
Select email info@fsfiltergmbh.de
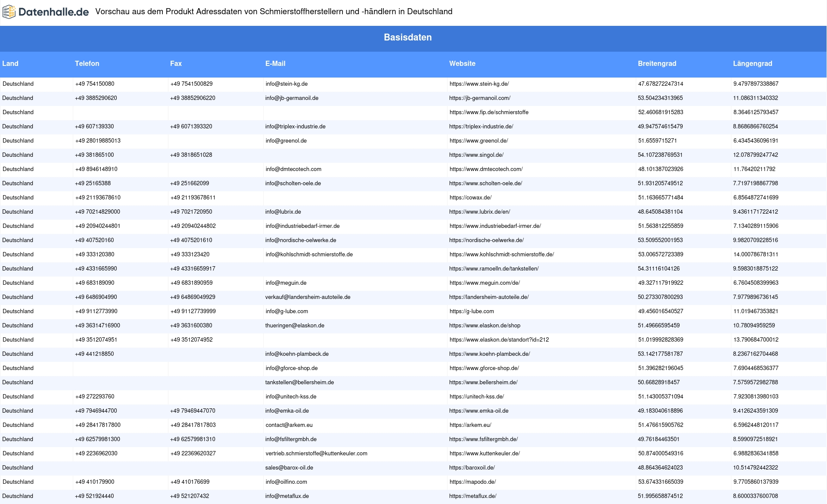coord(291,439)
